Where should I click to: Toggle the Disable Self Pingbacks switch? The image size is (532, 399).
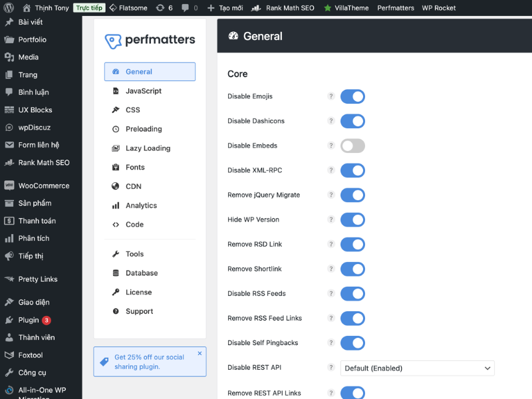tap(352, 343)
